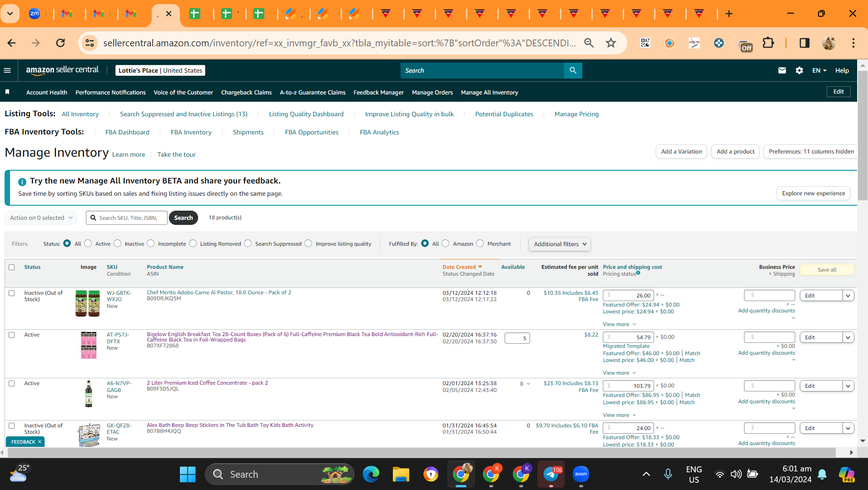Check the Iced Coffee Concentrate row checkbox
Viewport: 868px width, 490px height.
click(x=12, y=383)
